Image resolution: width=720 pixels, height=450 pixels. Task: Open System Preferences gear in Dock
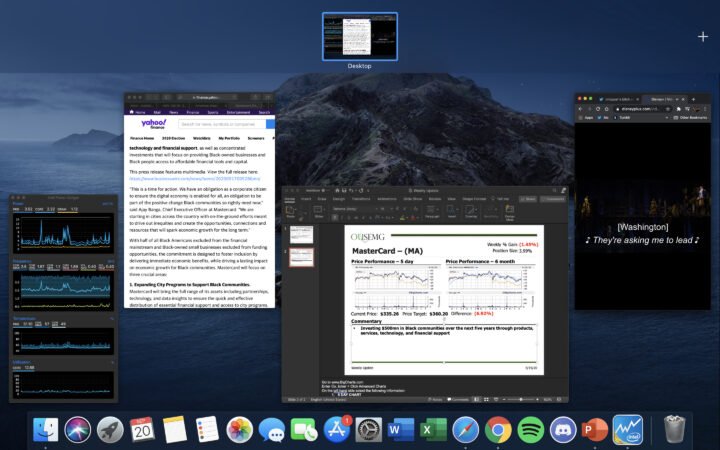[369, 430]
